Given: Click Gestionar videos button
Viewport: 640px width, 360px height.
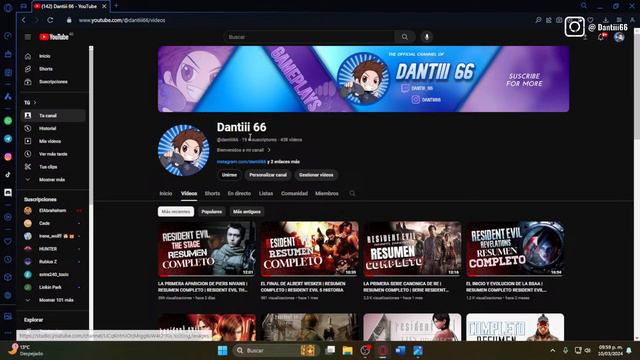Looking at the screenshot, I should (x=316, y=175).
